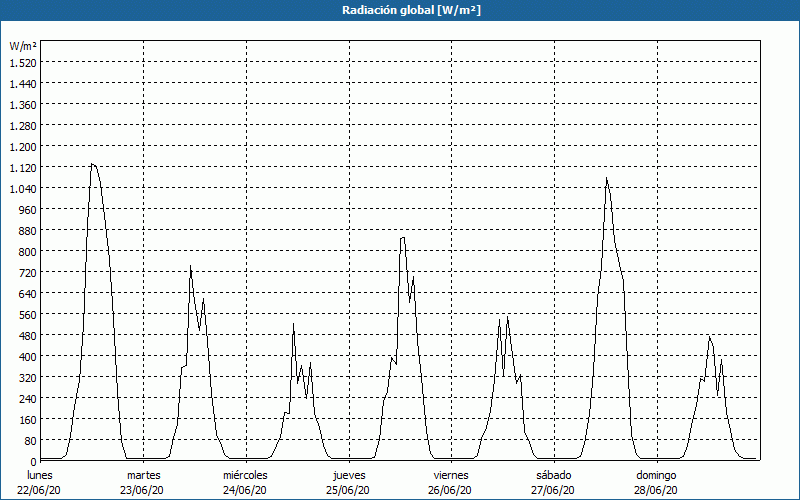Screen dimensions: 800x500
Task: Select the 1.440 y-axis value
Action: point(23,84)
